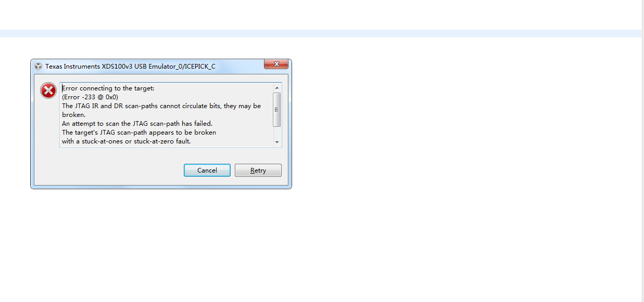The height and width of the screenshot is (302, 644).
Task: Click the message box scroll-down arrow
Action: (277, 142)
